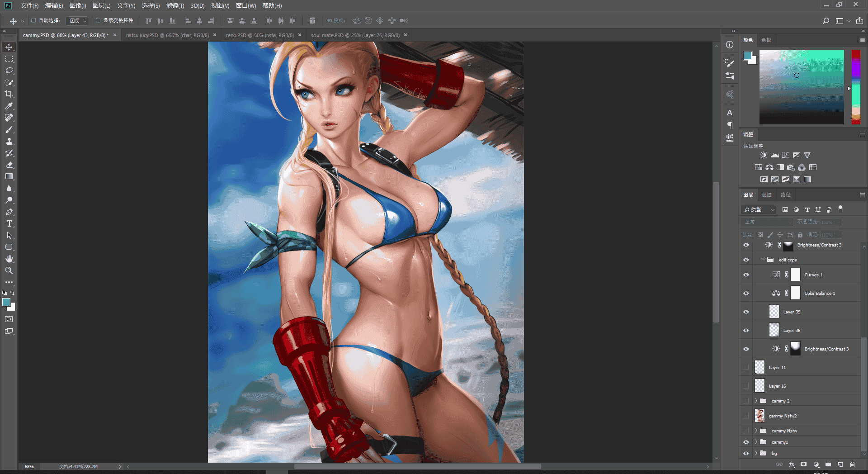Tick the 显示变换控件 checkbox
868x474 pixels.
pyautogui.click(x=98, y=20)
